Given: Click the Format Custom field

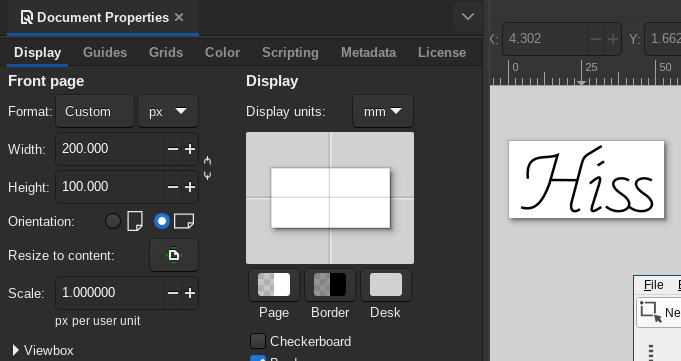Looking at the screenshot, I should [x=95, y=112].
